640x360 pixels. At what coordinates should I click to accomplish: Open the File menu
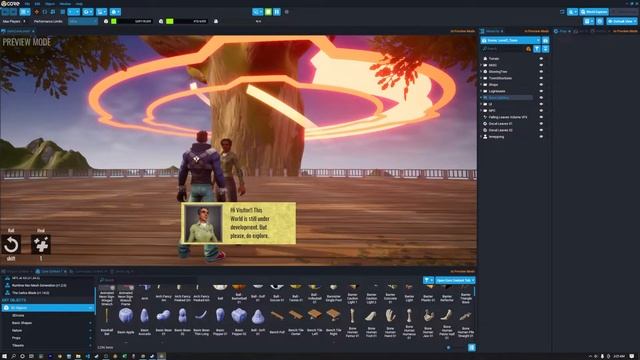coord(27,4)
